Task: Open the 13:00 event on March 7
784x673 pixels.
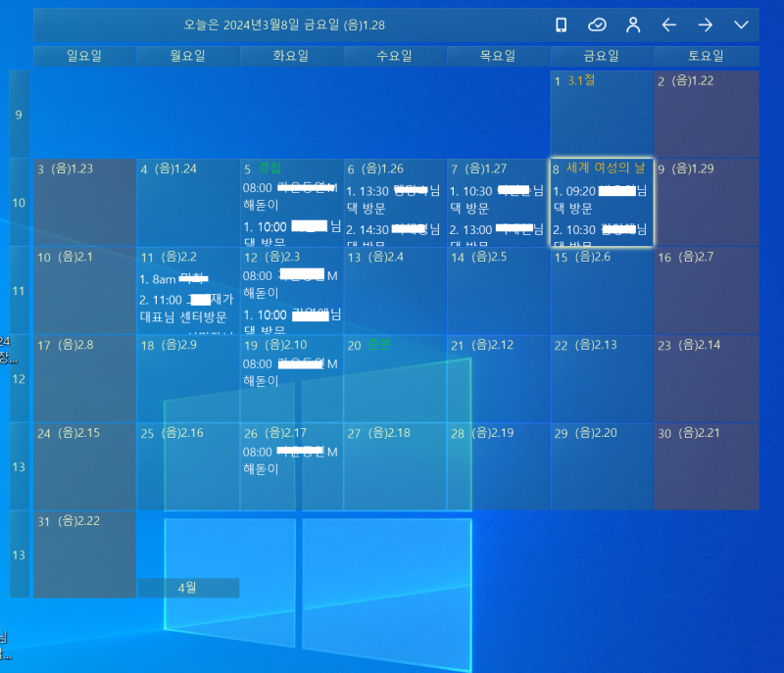Action: click(x=497, y=235)
